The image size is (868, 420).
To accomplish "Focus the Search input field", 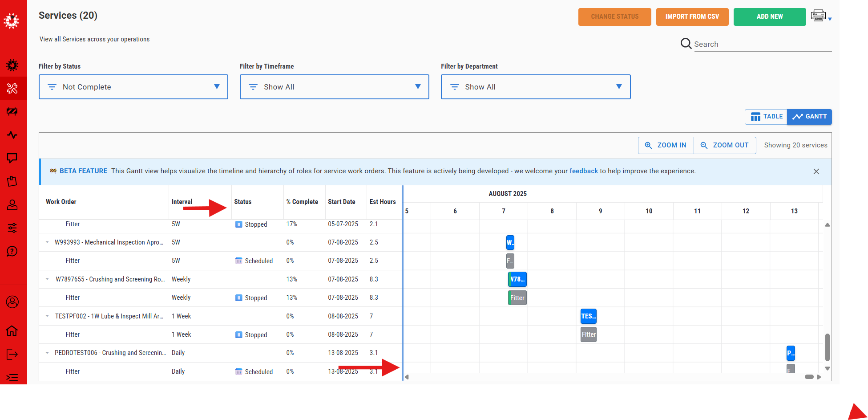I will [x=763, y=44].
